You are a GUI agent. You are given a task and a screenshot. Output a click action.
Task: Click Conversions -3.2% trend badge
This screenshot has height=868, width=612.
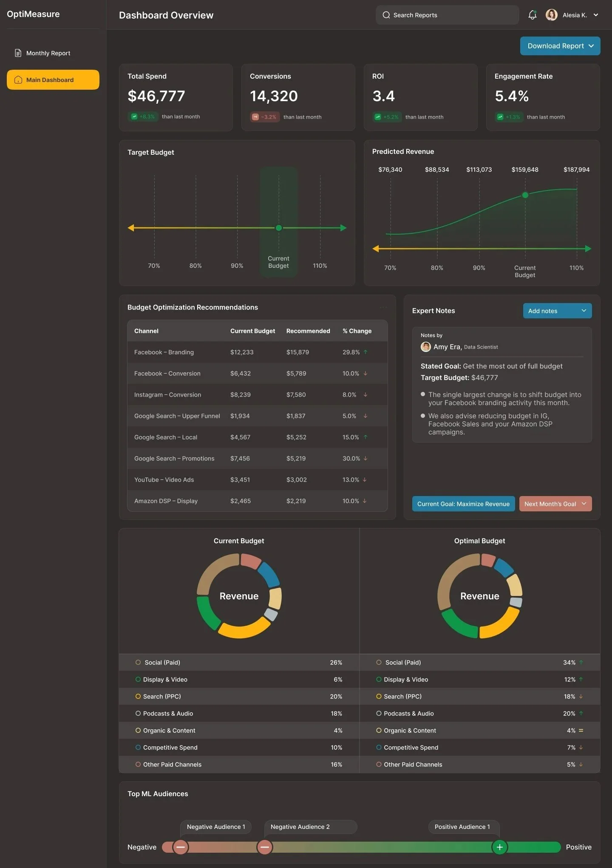click(265, 117)
